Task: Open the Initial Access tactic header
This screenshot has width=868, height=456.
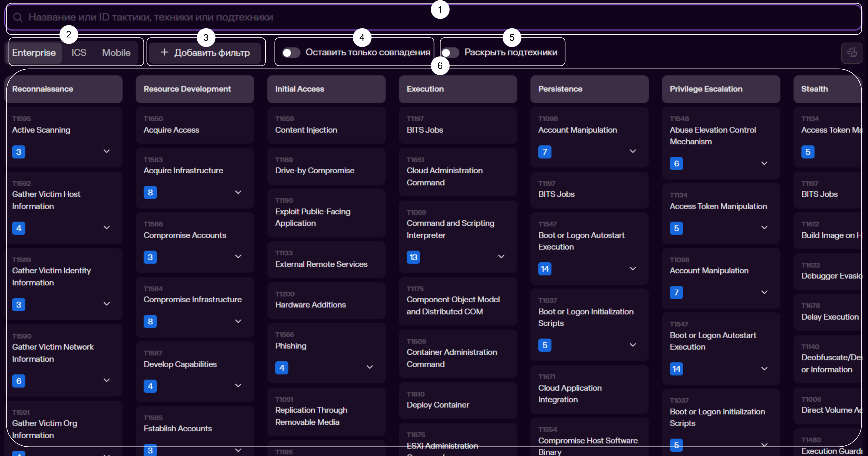Action: [x=326, y=89]
